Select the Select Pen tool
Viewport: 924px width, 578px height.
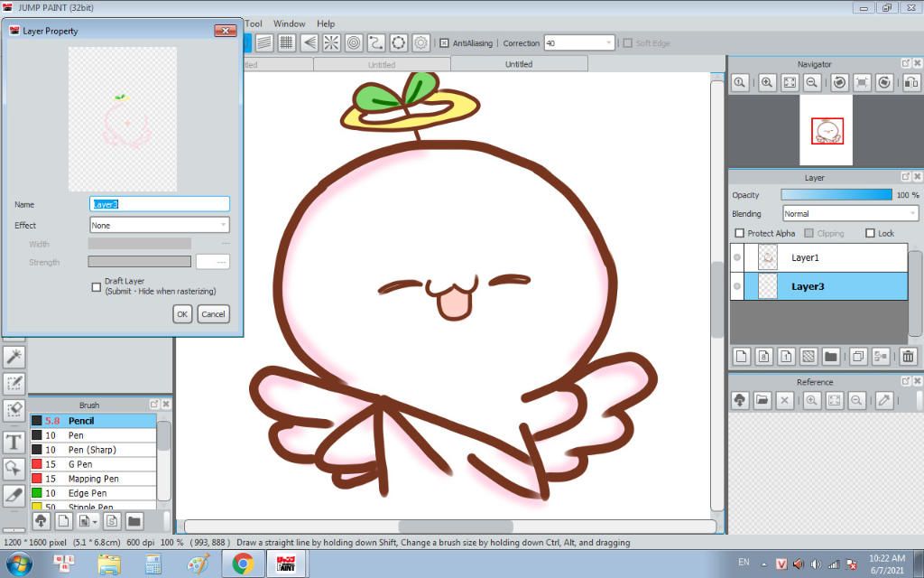[14, 384]
